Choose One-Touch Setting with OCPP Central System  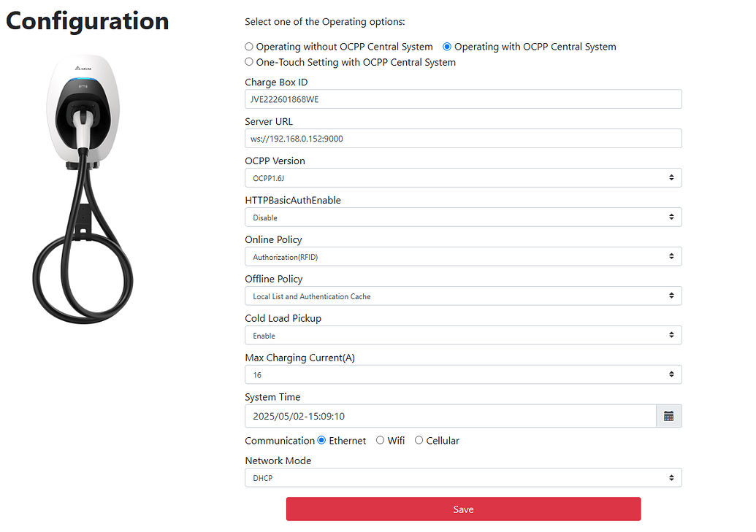click(x=249, y=62)
